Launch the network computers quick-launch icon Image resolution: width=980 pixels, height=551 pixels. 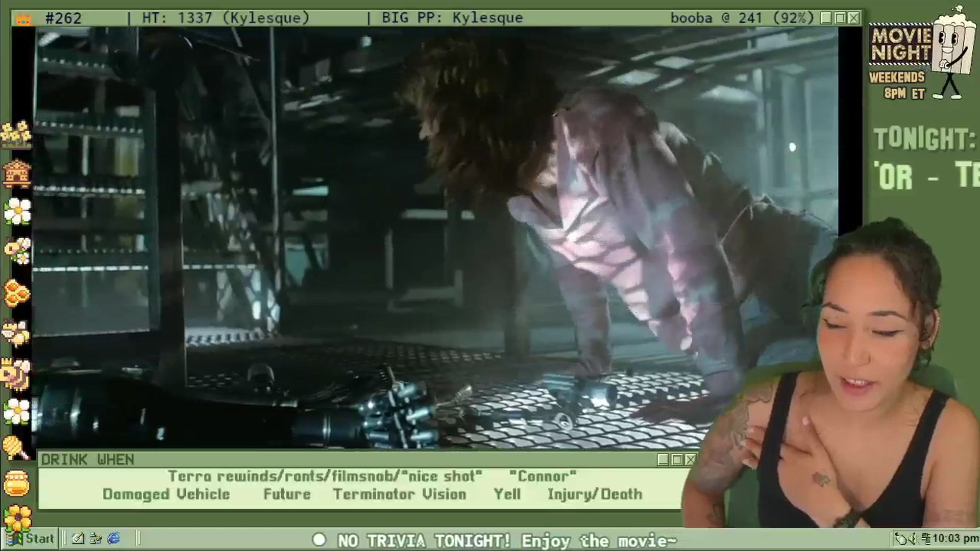pyautogui.click(x=95, y=538)
